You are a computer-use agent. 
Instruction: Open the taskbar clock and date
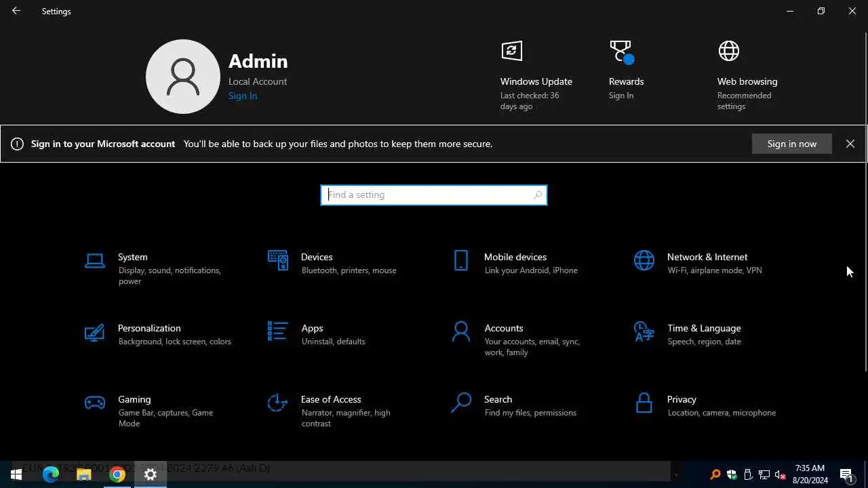click(x=810, y=474)
